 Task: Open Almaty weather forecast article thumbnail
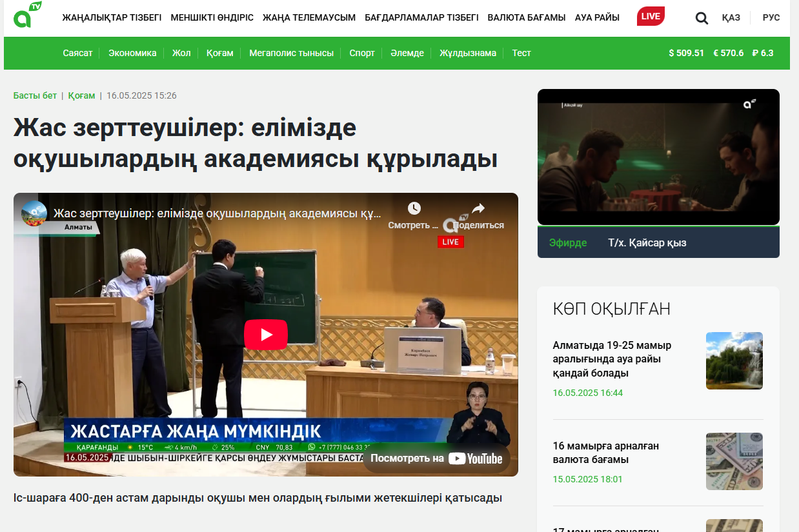[734, 360]
